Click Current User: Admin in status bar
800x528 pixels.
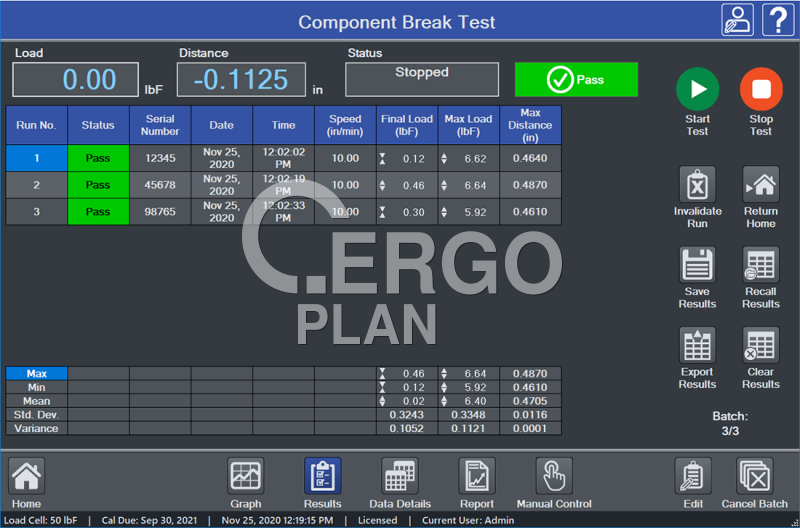pos(468,520)
